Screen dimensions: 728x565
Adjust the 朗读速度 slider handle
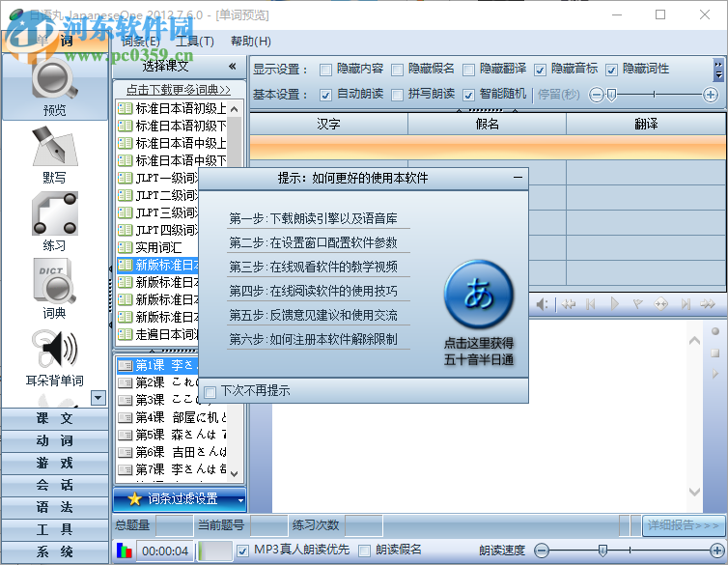click(602, 551)
